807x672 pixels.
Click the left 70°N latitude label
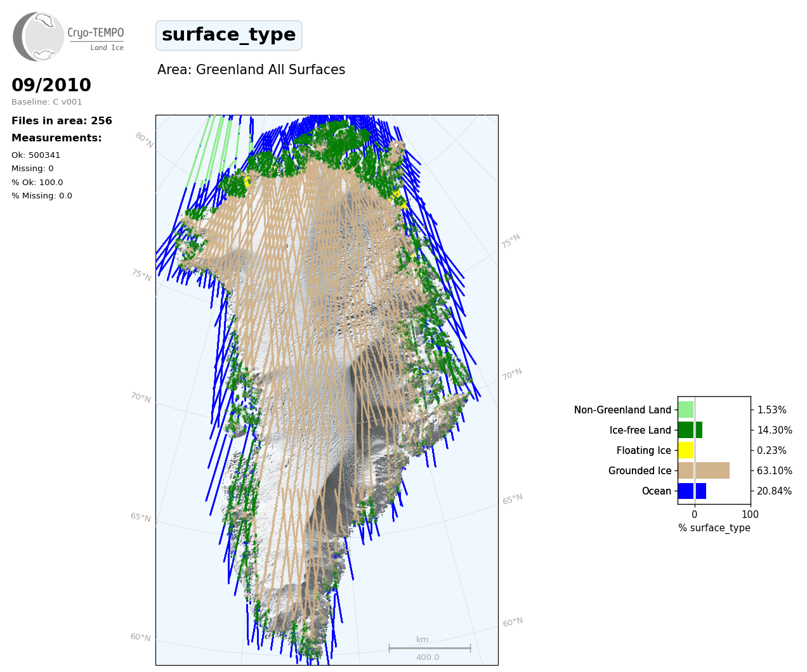[x=141, y=397]
